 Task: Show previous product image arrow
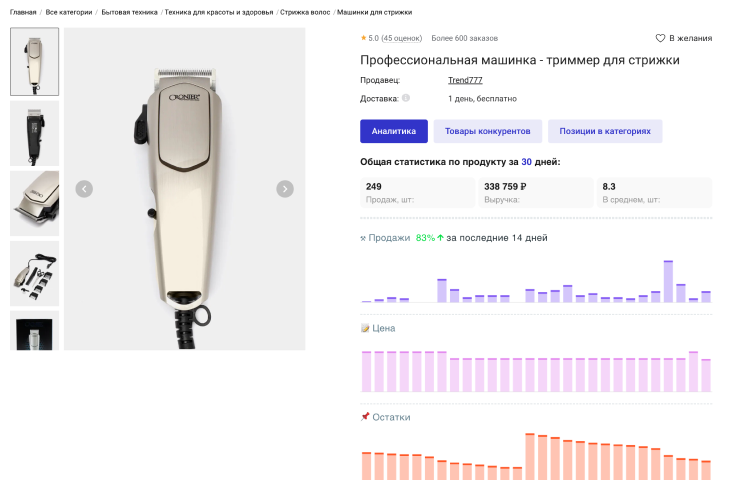click(x=84, y=189)
